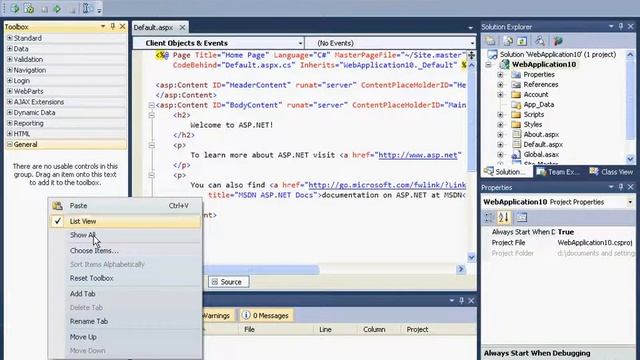
Task: Click the last Solution Explorer toolbar icon
Action: point(558,41)
